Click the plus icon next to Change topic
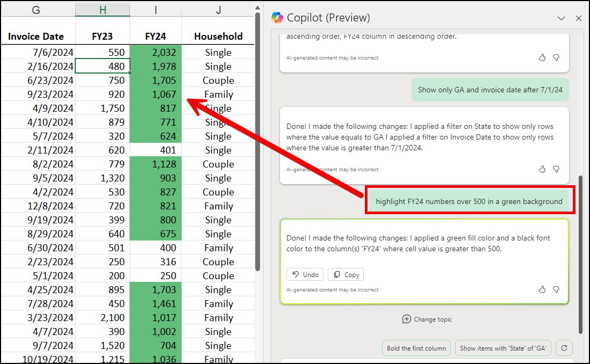 (407, 319)
